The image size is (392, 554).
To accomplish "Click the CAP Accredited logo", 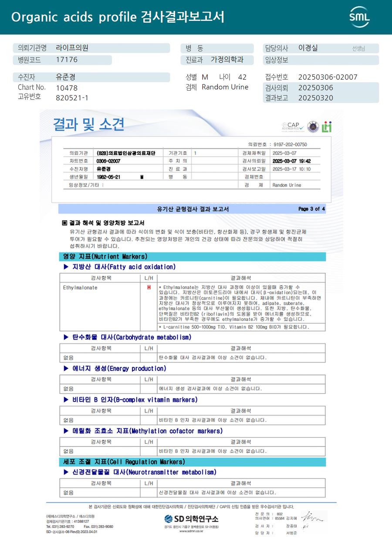I will (x=293, y=127).
